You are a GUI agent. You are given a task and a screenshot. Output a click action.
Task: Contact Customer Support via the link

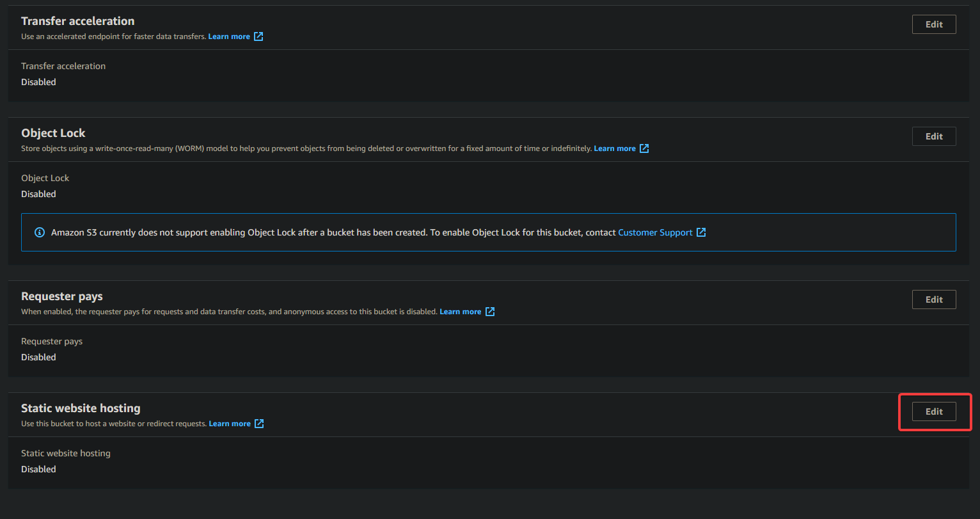coord(655,232)
